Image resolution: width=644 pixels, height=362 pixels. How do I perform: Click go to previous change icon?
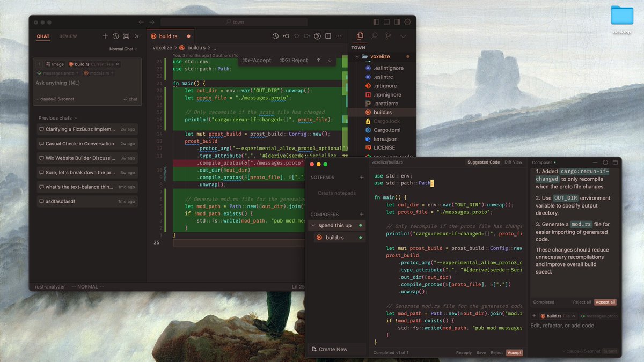pyautogui.click(x=286, y=36)
